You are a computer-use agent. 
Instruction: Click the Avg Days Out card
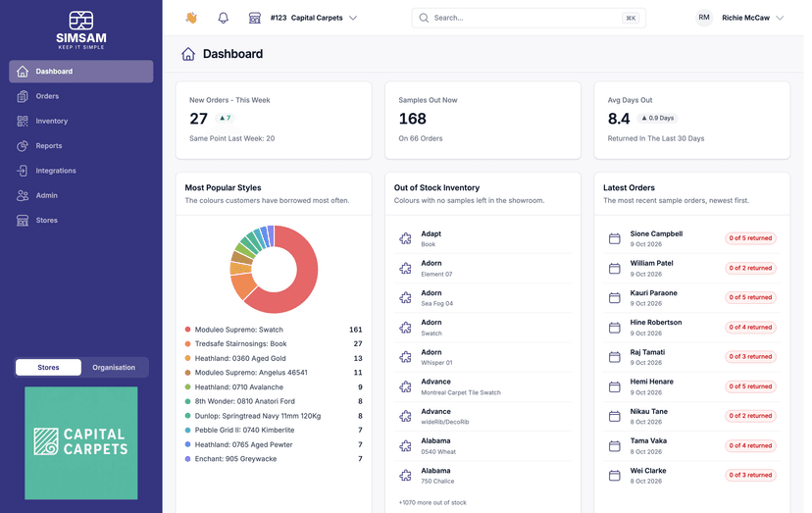[x=691, y=121]
